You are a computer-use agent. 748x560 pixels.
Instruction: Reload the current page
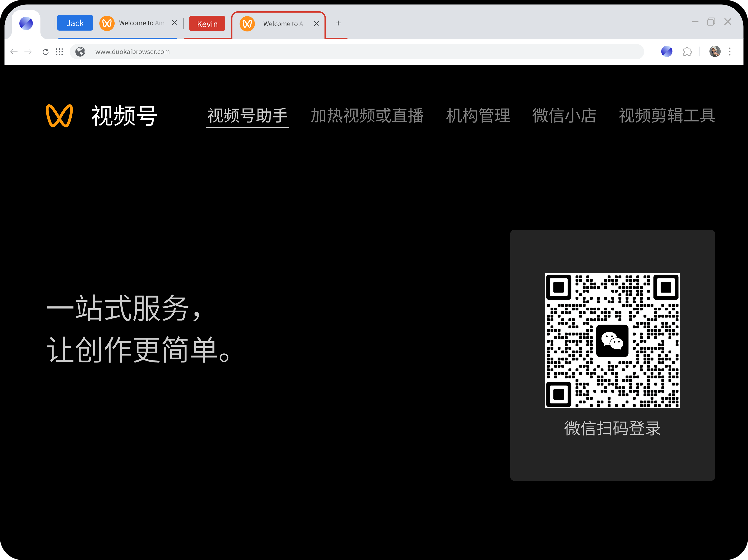pyautogui.click(x=46, y=52)
